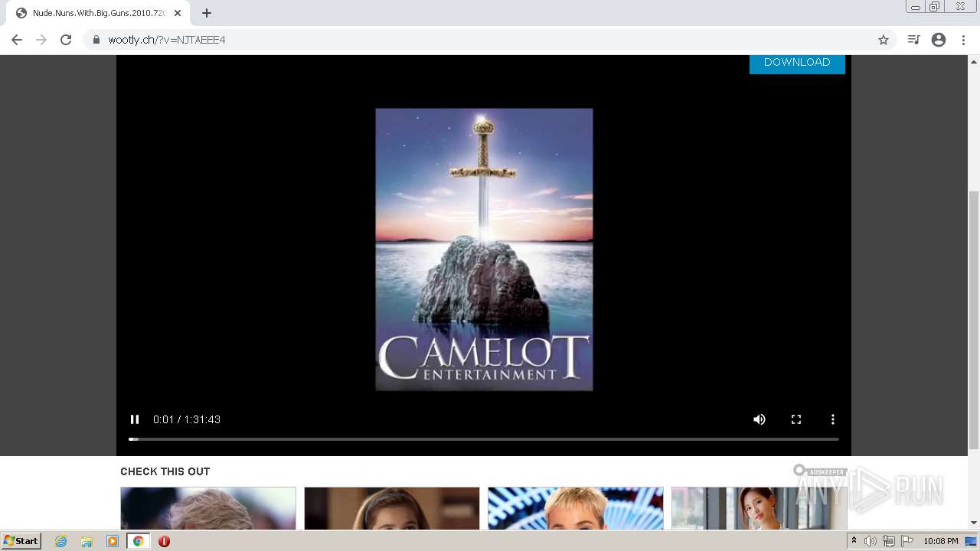Screen dimensions: 980x551
Task: Open red Opera icon in taskbar
Action: point(164,541)
